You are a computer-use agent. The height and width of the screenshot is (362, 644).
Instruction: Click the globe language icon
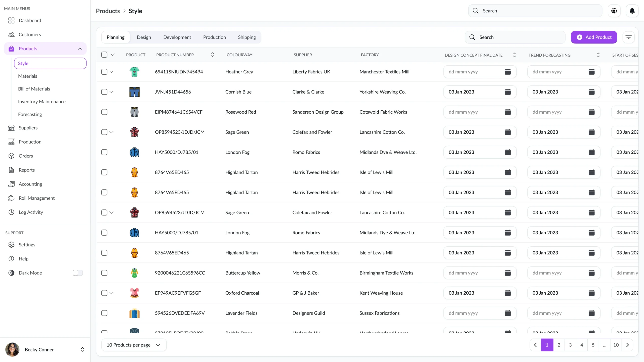pyautogui.click(x=614, y=11)
